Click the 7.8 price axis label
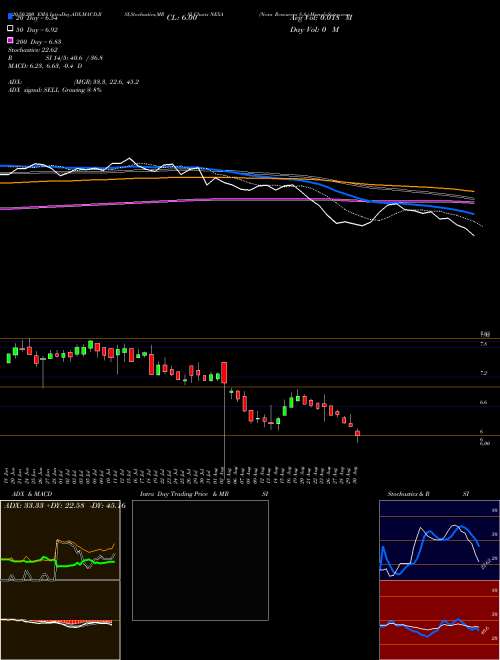Image resolution: width=500 pixels, height=660 pixels. [x=484, y=344]
